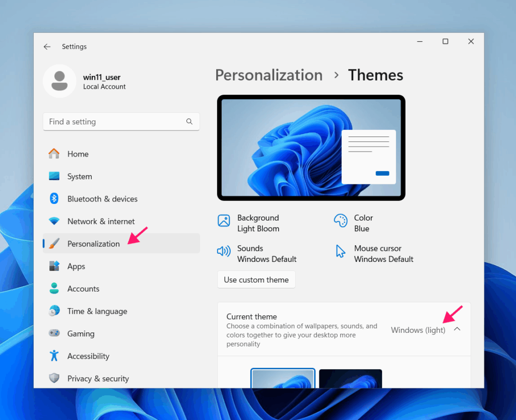Viewport: 516px width, 420px height.
Task: Open Sounds Windows Default setting
Action: pyautogui.click(x=257, y=254)
